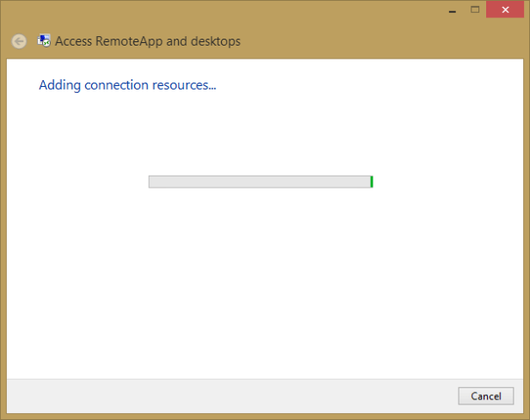Image resolution: width=530 pixels, height=420 pixels.
Task: Click the white space between heading and progress bar
Action: click(260, 133)
